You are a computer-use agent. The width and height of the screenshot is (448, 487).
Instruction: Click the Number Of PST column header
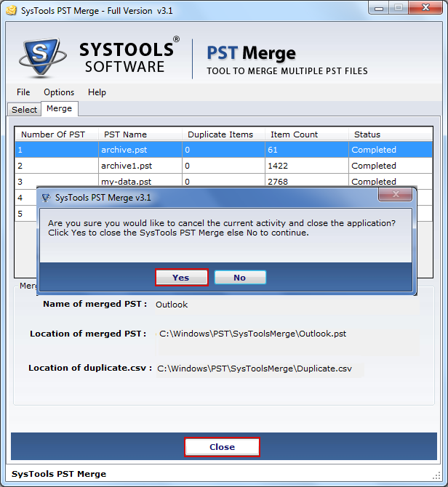(x=57, y=134)
